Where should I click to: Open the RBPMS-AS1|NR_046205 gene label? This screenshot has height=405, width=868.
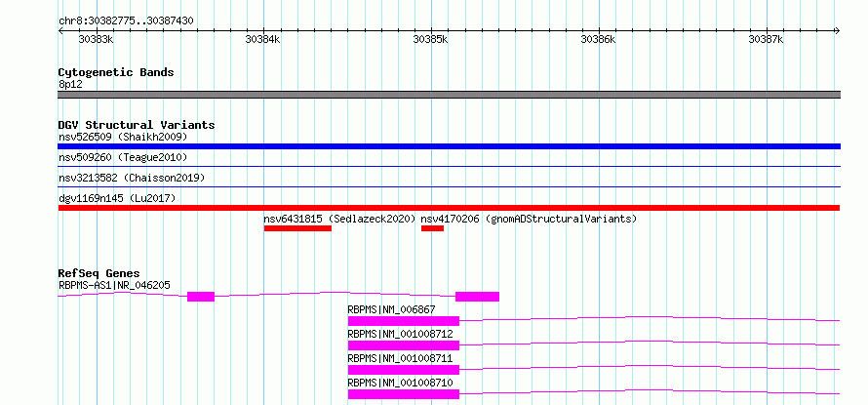pyautogui.click(x=114, y=285)
